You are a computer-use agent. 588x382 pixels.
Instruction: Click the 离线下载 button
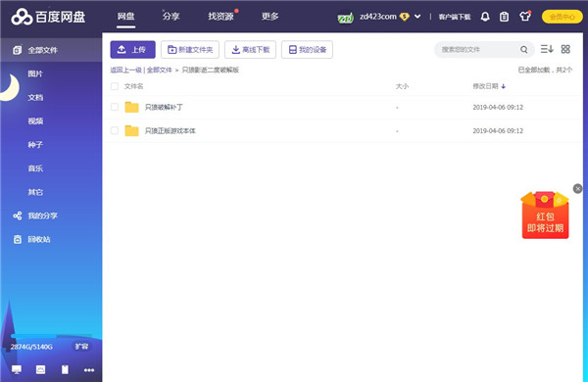click(251, 50)
